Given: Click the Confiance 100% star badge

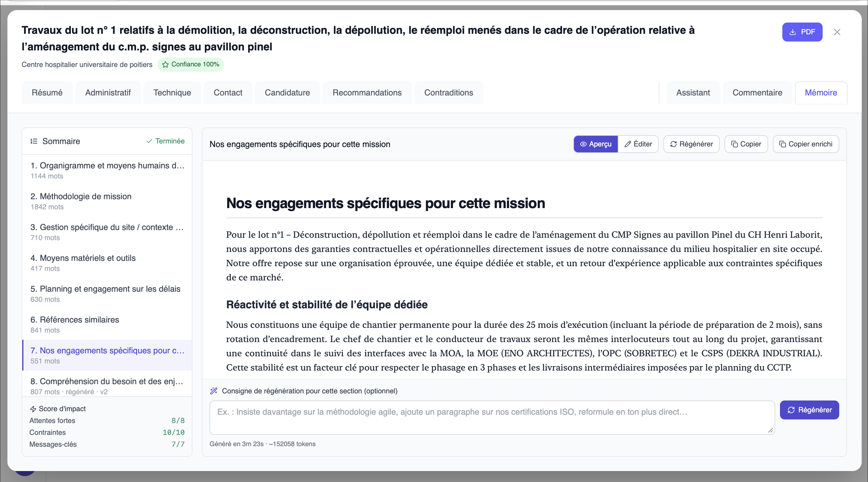Looking at the screenshot, I should pyautogui.click(x=191, y=64).
